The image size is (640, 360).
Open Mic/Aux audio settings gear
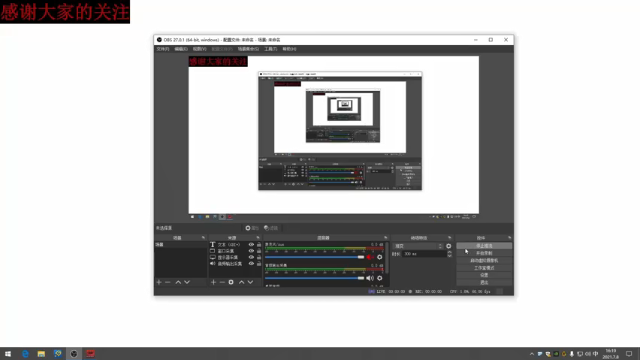(x=380, y=257)
